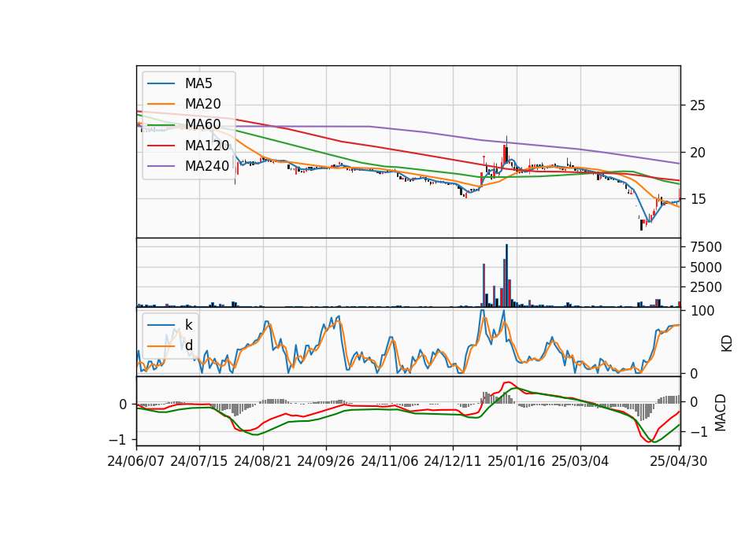Click the 24/07/15 date axis label
Screen dimensions: 756x543
[x=198, y=461]
